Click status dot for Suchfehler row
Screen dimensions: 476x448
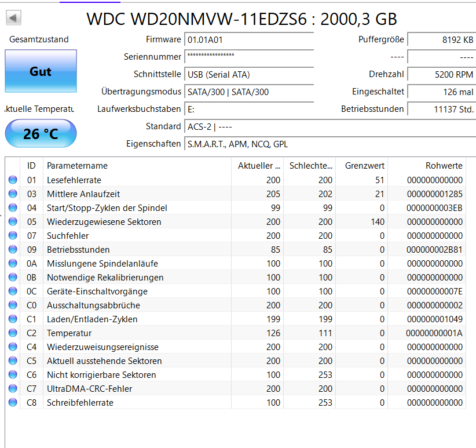click(13, 236)
